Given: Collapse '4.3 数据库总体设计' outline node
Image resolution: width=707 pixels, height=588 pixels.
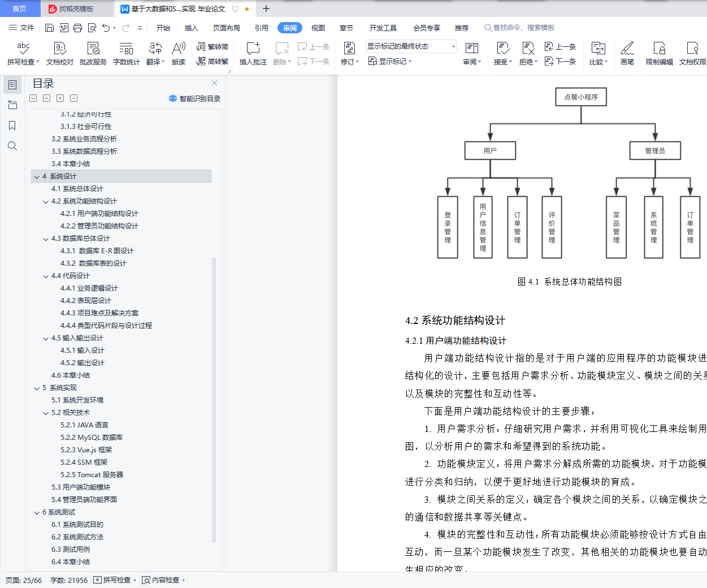Looking at the screenshot, I should pos(46,239).
